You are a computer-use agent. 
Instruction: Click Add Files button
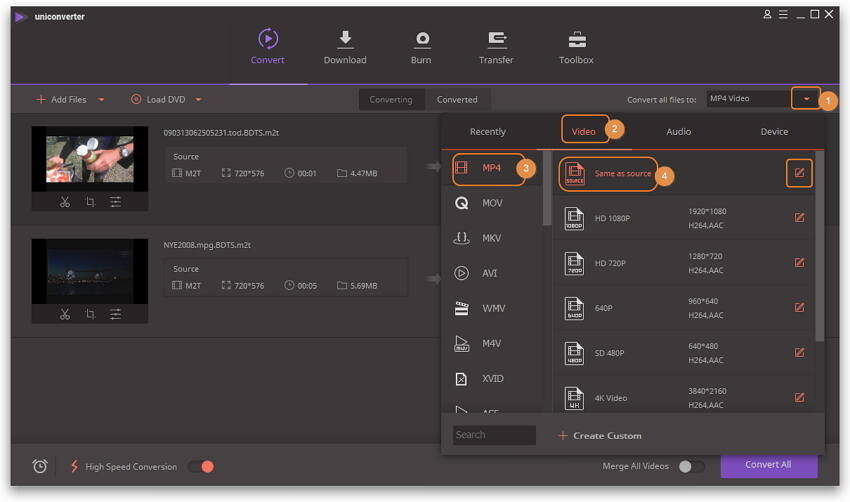(x=61, y=100)
